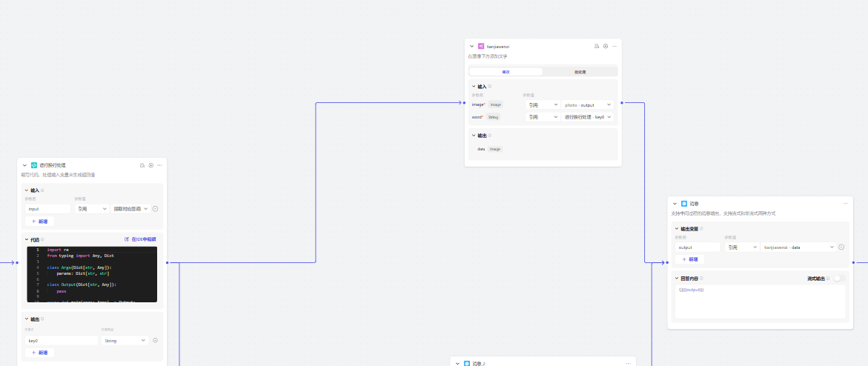Screen dimensions: 868x366
Task: Click the info icon next to 输入 in the code node
Action: [42, 190]
